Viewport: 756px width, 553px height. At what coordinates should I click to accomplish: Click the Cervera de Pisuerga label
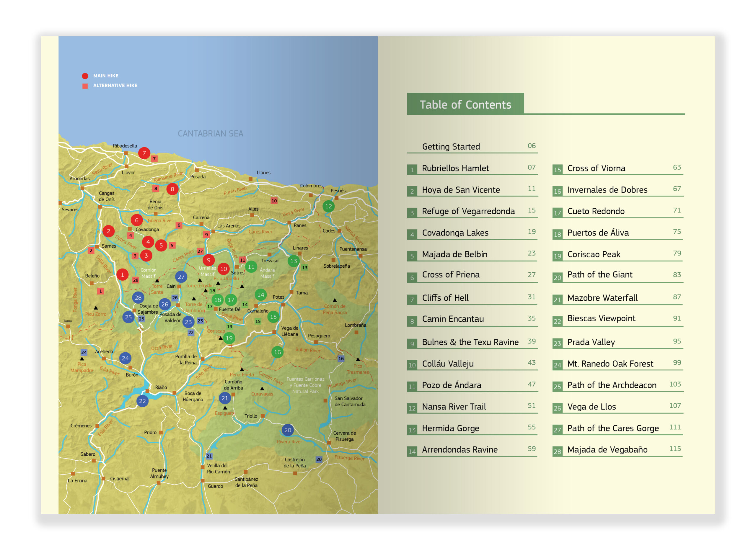click(345, 436)
